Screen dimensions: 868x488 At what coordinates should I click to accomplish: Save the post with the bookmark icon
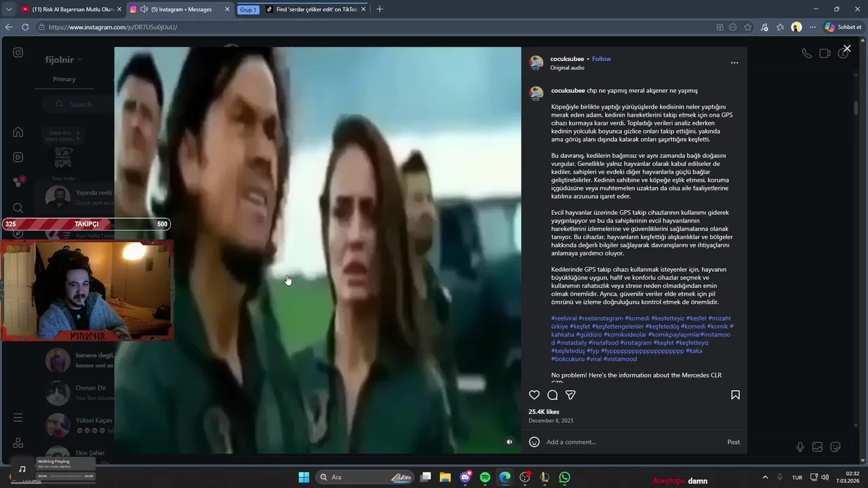point(735,395)
